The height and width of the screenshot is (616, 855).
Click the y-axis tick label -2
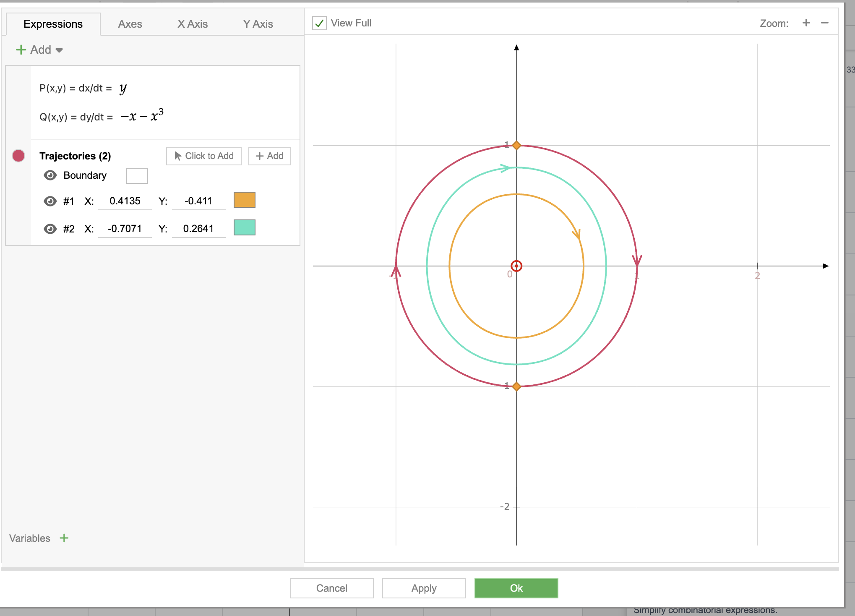pyautogui.click(x=505, y=506)
